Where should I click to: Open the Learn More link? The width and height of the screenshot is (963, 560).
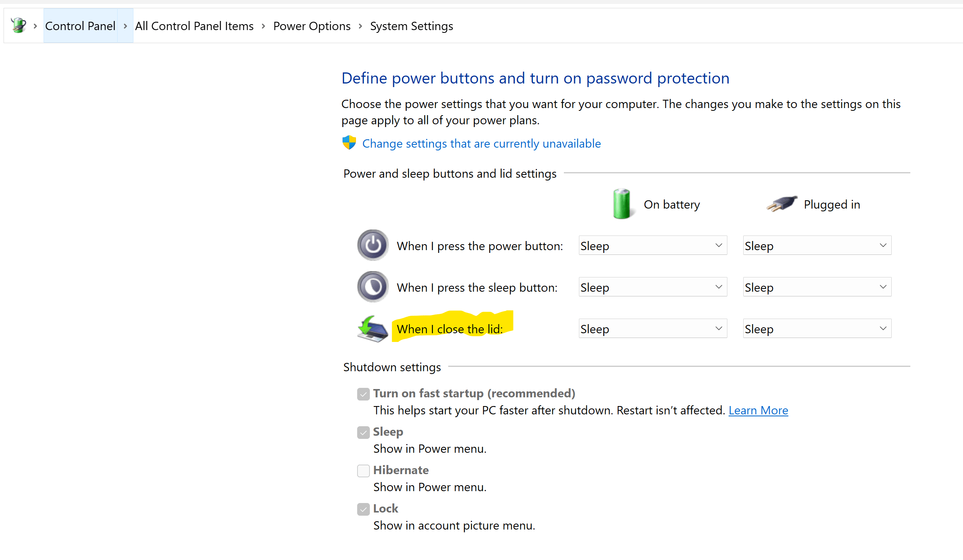758,410
